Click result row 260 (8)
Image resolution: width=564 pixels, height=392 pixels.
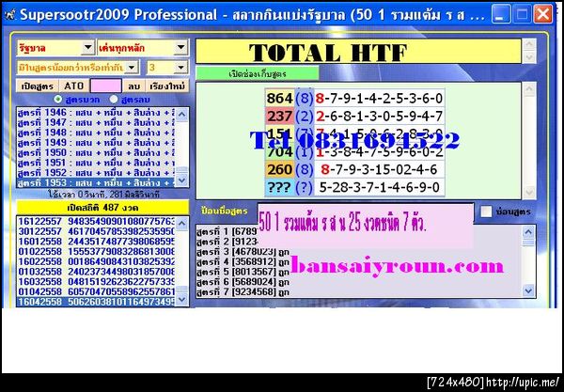click(355, 169)
